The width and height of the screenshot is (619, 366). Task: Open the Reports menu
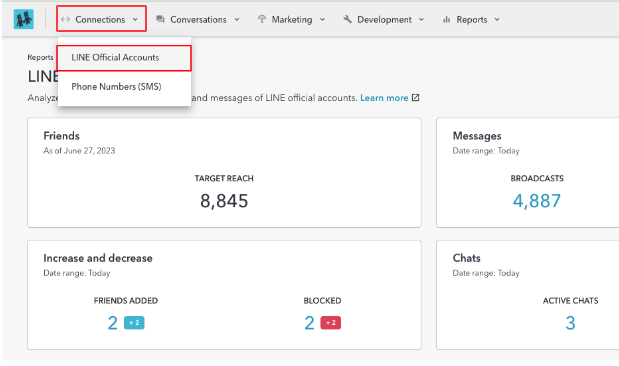[471, 19]
